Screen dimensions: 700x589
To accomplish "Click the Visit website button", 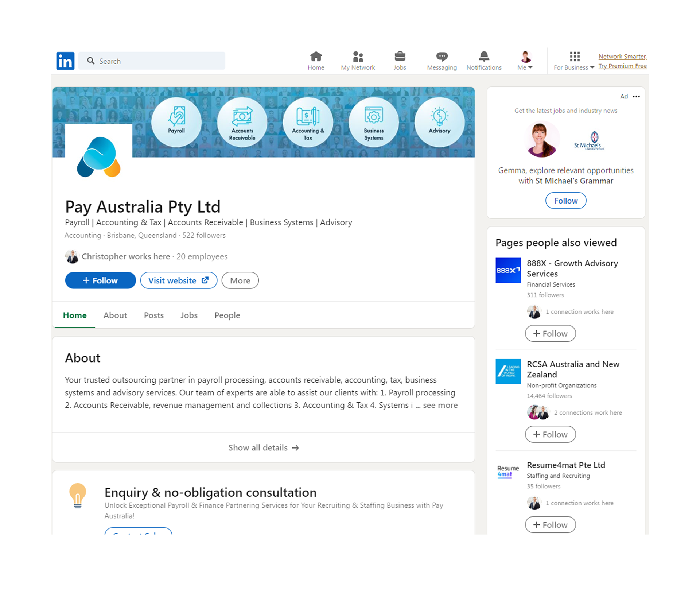I will coord(178,280).
